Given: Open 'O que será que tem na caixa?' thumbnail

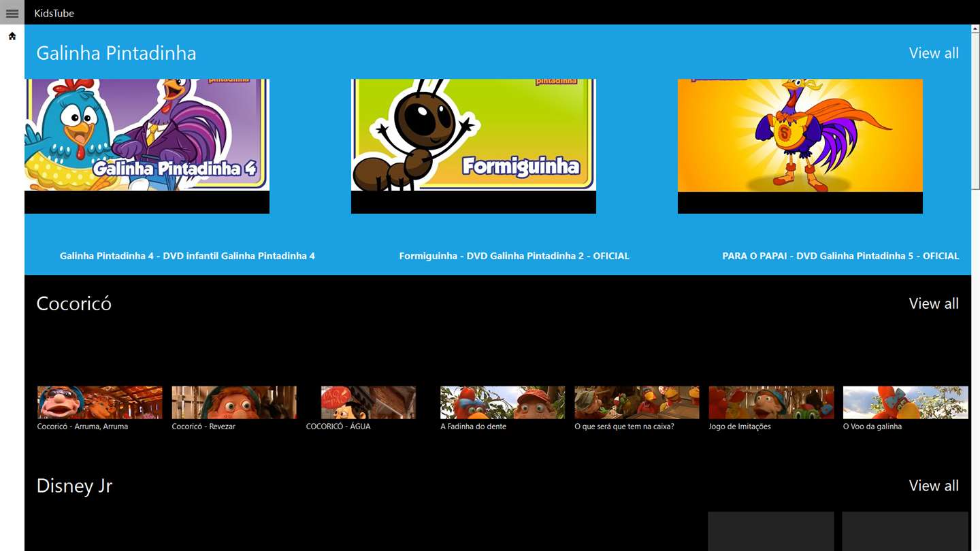Looking at the screenshot, I should (x=637, y=403).
